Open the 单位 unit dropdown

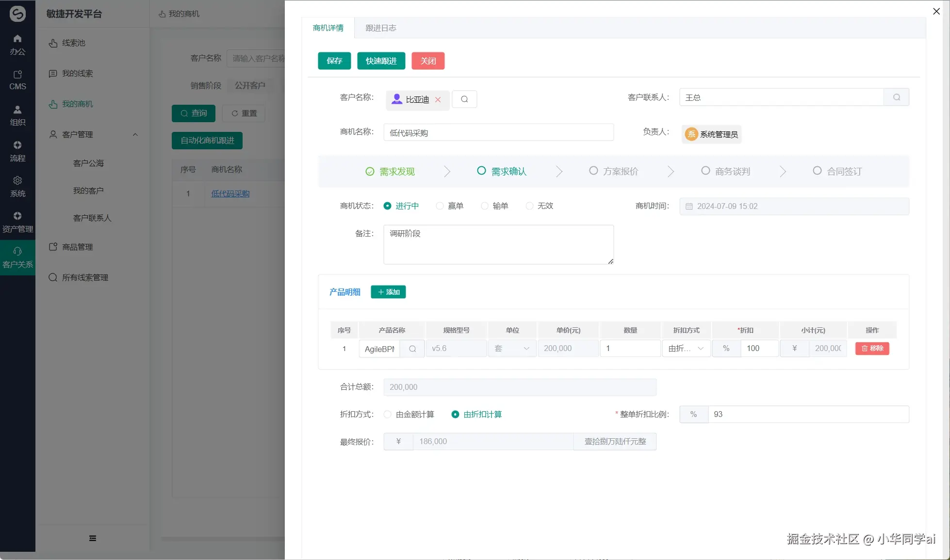[x=512, y=349]
